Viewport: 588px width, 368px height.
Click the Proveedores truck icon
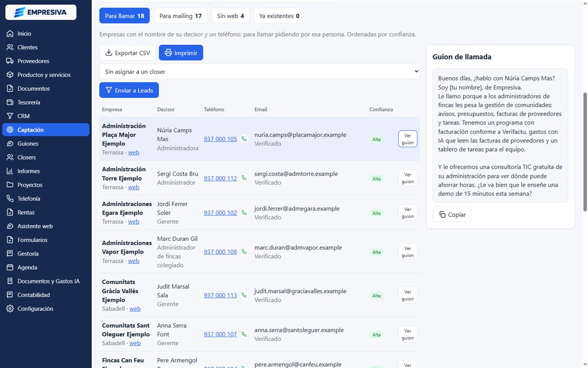(x=10, y=61)
